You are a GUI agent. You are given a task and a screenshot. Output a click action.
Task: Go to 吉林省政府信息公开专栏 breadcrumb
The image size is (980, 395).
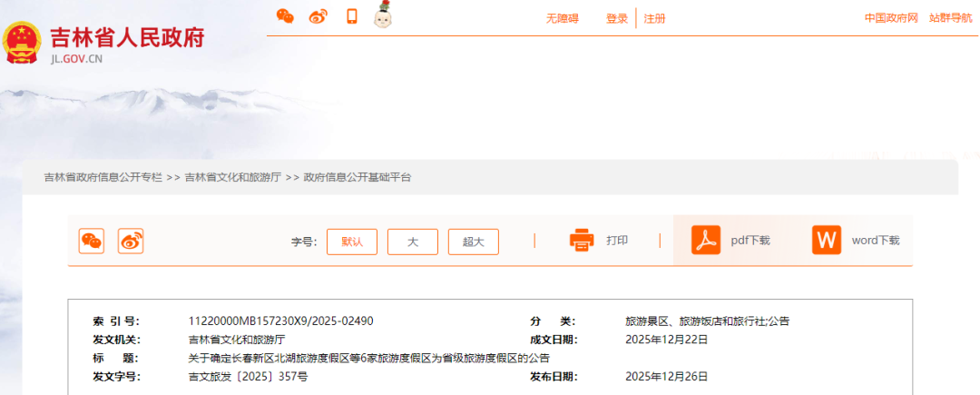[x=103, y=177]
